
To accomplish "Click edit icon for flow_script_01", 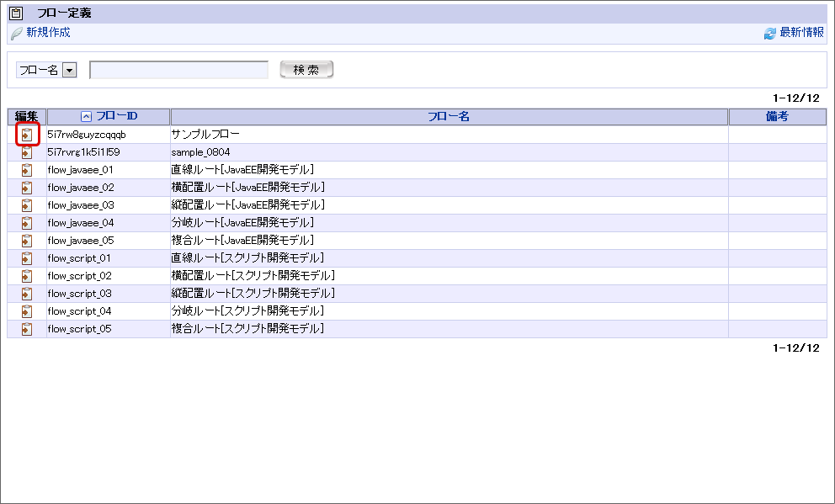I will tap(27, 258).
